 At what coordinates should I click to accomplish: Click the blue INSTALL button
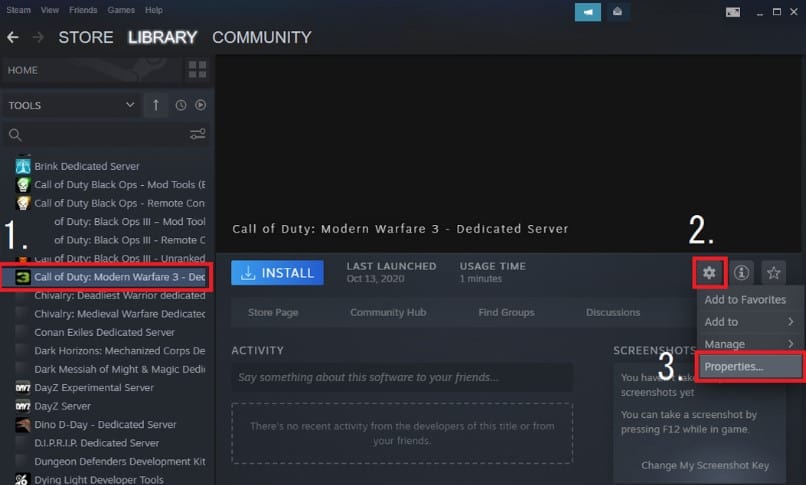click(x=277, y=272)
